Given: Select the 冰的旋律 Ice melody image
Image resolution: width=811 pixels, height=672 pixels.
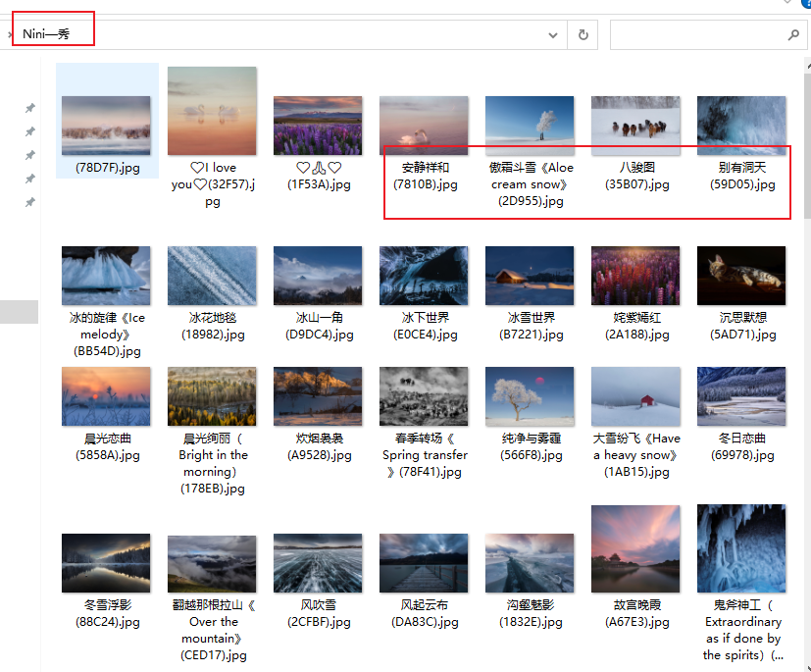Looking at the screenshot, I should click(x=106, y=276).
